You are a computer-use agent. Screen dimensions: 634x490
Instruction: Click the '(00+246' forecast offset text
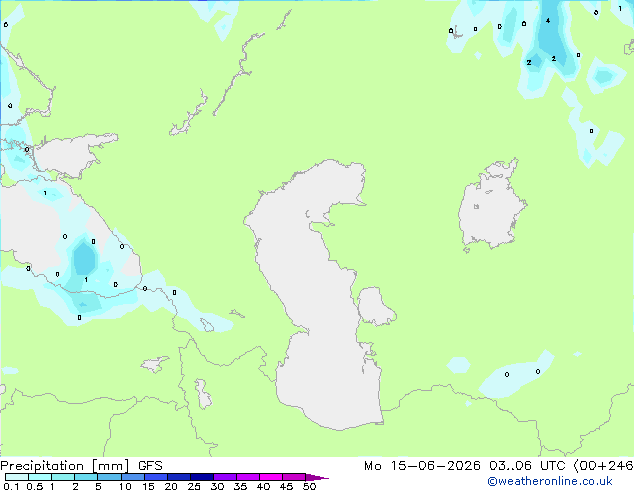point(603,466)
